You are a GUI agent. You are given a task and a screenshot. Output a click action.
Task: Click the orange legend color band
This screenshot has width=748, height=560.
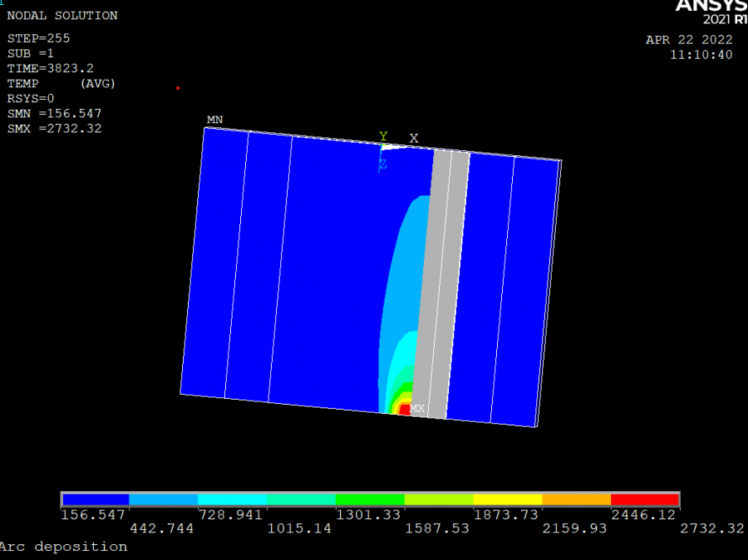click(x=576, y=499)
